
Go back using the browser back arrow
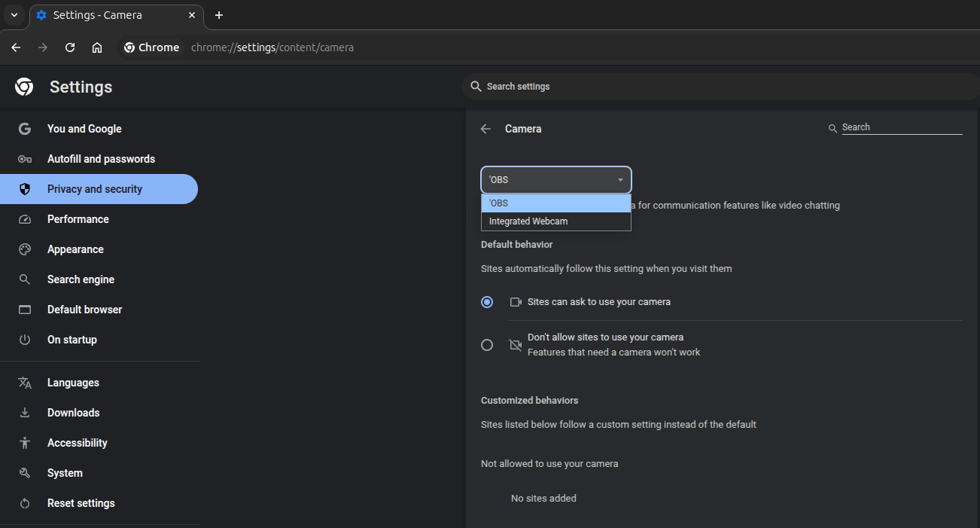tap(16, 47)
